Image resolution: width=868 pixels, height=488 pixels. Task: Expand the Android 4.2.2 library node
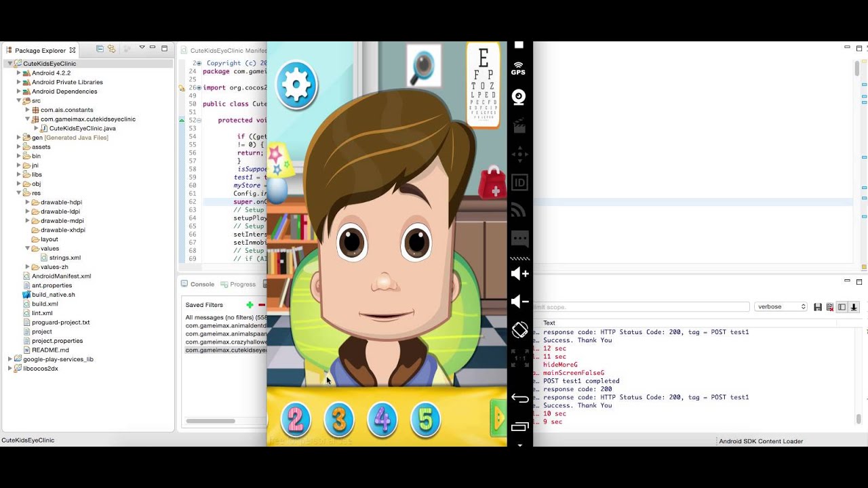[18, 73]
